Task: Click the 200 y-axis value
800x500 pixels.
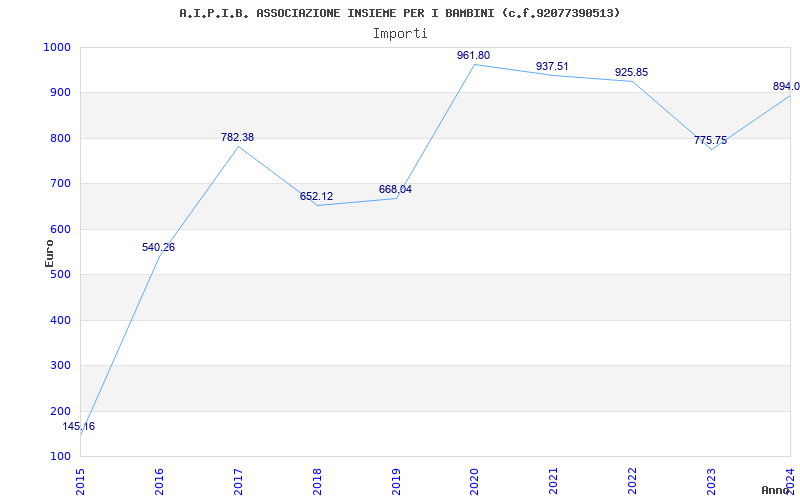Action: [60, 411]
